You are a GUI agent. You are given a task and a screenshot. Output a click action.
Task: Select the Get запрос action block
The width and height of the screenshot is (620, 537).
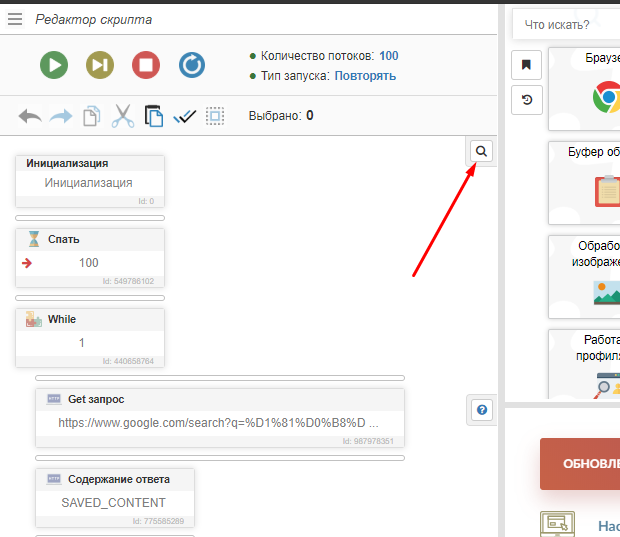(x=219, y=412)
